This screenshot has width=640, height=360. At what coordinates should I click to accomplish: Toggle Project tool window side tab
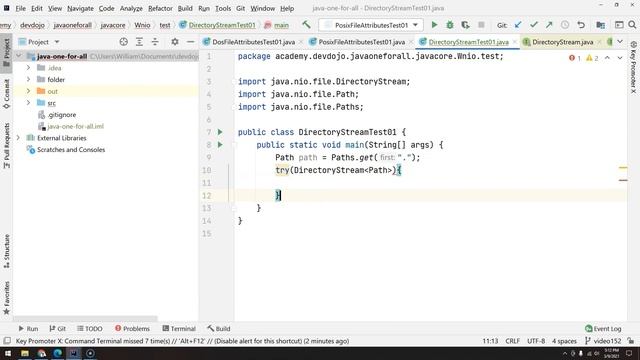pyautogui.click(x=7, y=53)
